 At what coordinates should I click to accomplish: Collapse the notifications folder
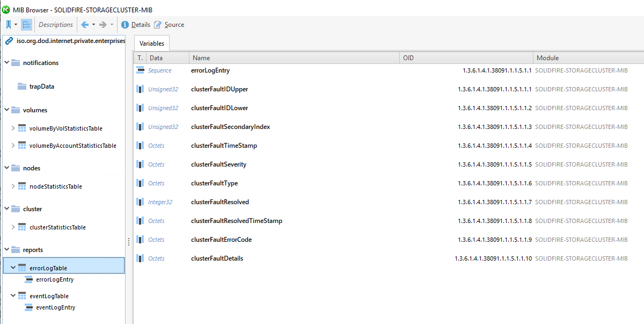tap(7, 62)
